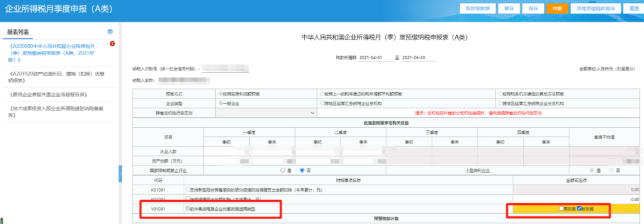Screen dimensions: 644x224
Task: Click the 暂存 button
Action: point(509,8)
